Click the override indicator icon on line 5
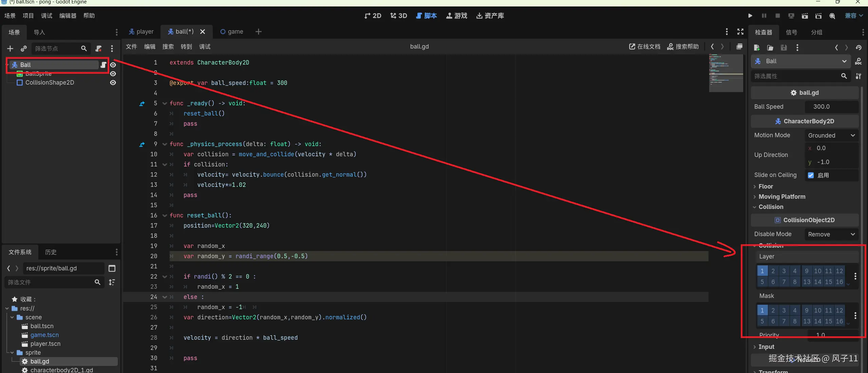This screenshot has height=373, width=868. coord(142,103)
